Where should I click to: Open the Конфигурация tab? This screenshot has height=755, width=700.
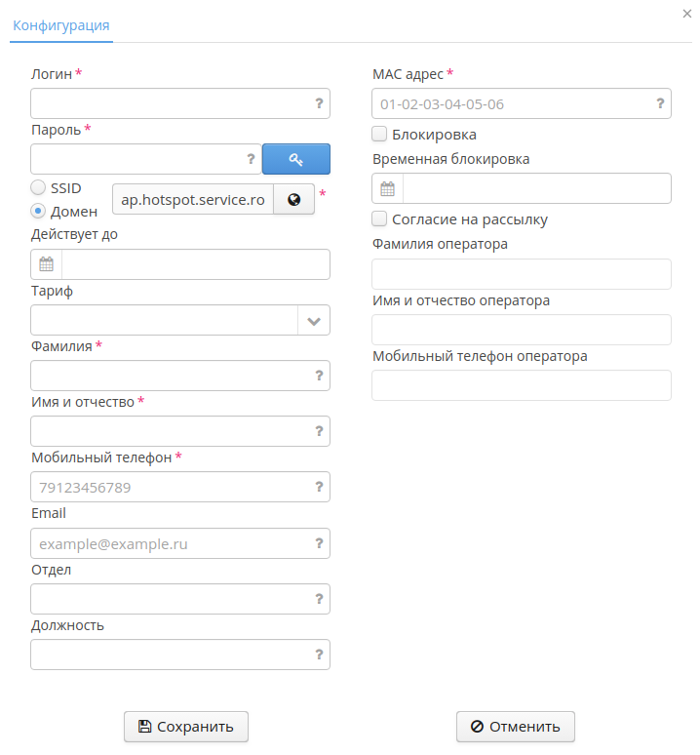coord(60,25)
